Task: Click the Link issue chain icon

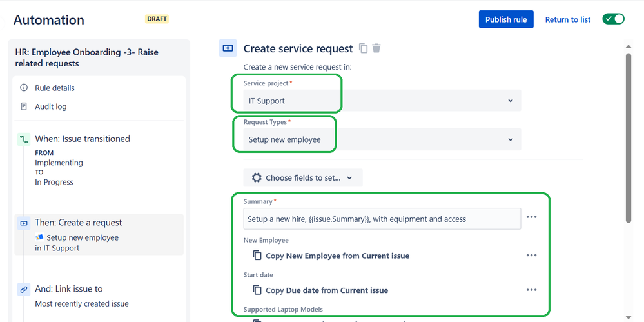Action: (x=24, y=290)
